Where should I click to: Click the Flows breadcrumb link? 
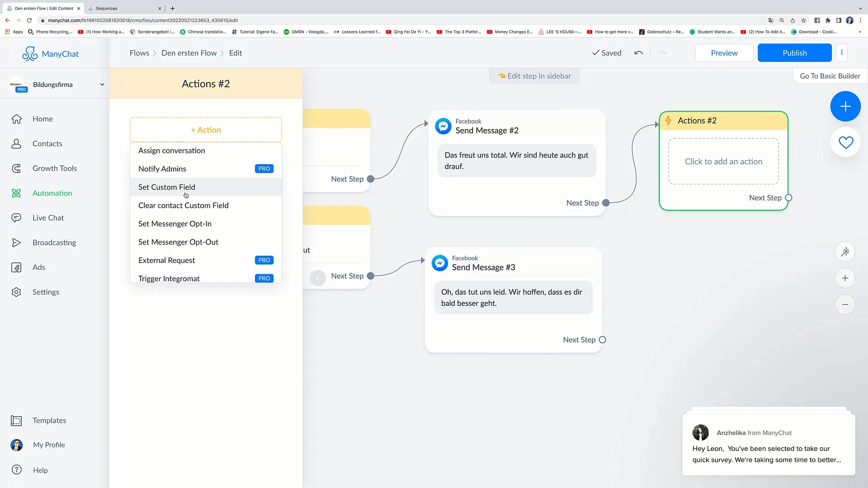click(x=140, y=52)
